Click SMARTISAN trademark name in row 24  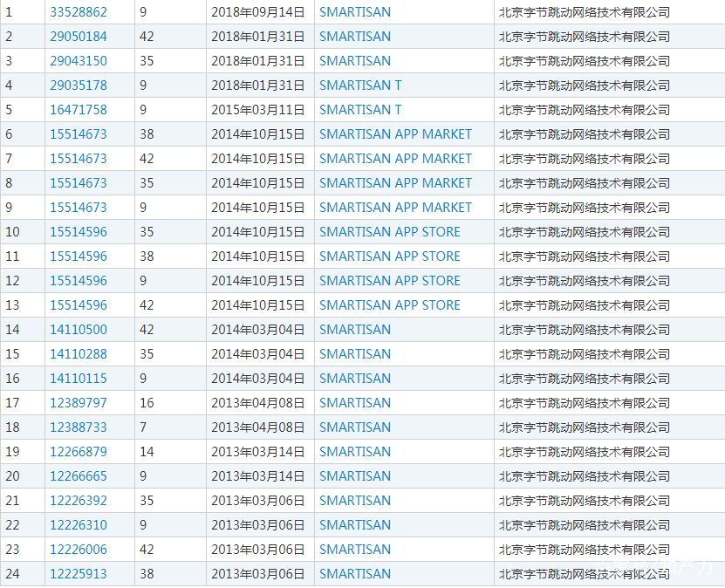[x=355, y=574]
